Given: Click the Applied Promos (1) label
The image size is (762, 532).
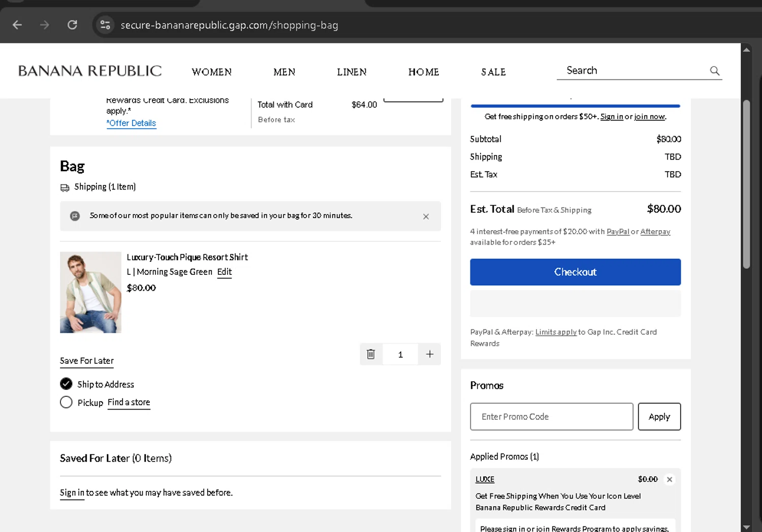Looking at the screenshot, I should coord(504,457).
